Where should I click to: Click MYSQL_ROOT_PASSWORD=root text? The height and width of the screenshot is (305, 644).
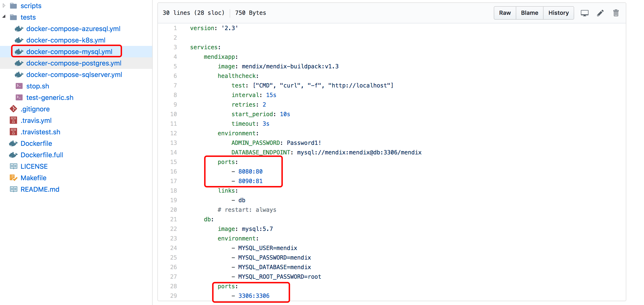click(279, 277)
